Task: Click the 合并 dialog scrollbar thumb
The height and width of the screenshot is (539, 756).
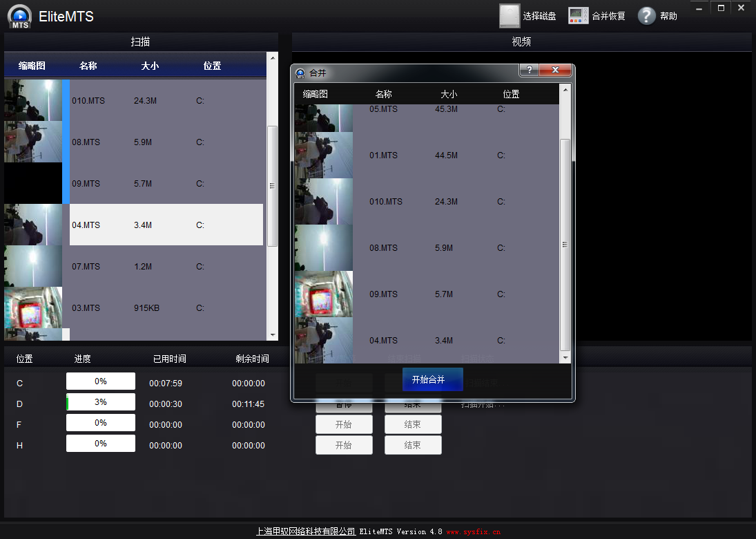Action: coord(565,245)
